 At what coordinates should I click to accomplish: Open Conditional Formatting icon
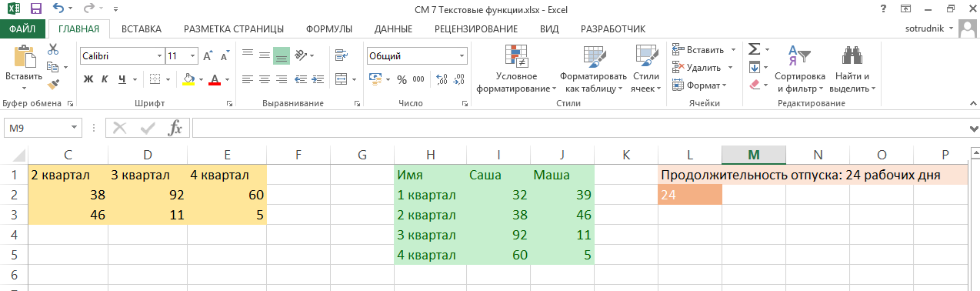point(515,55)
